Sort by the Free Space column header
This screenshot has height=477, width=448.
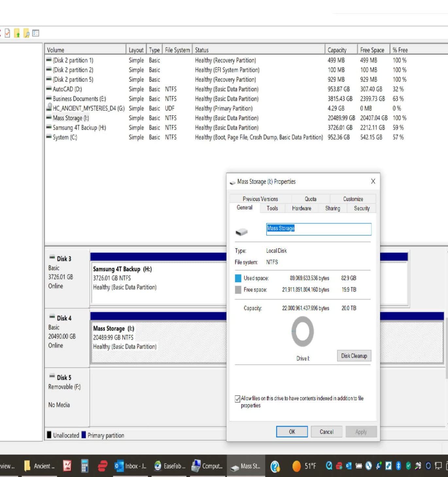pos(373,50)
